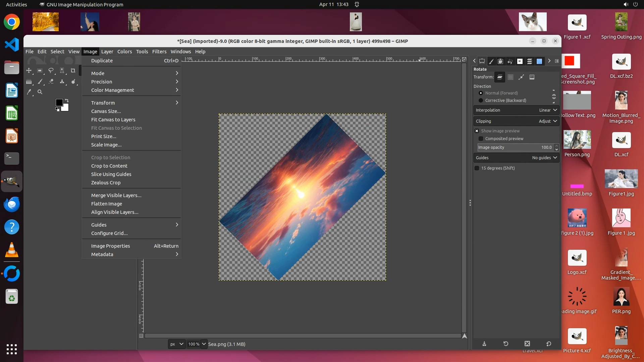The height and width of the screenshot is (362, 644).
Task: Select the Move tool in toolbox
Action: click(x=29, y=71)
